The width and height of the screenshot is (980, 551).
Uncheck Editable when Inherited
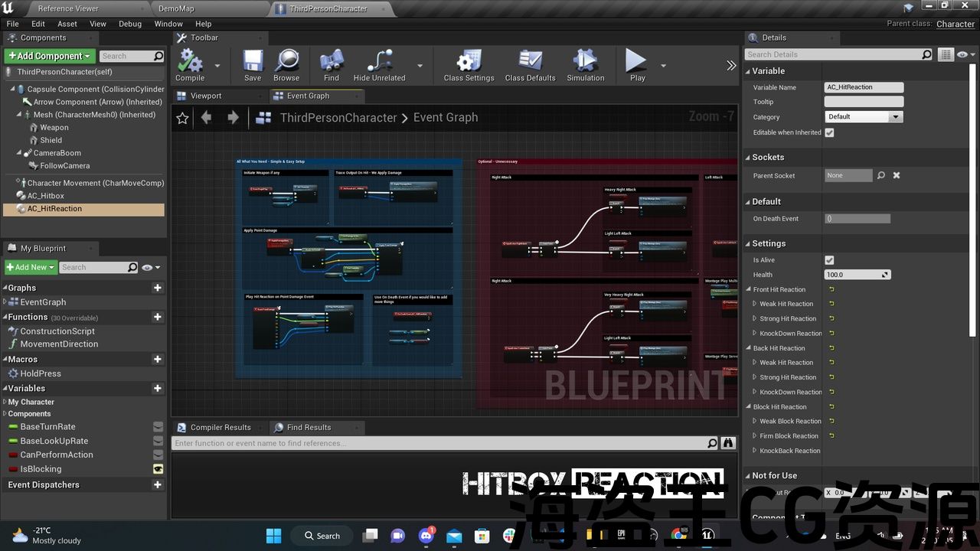(x=829, y=132)
